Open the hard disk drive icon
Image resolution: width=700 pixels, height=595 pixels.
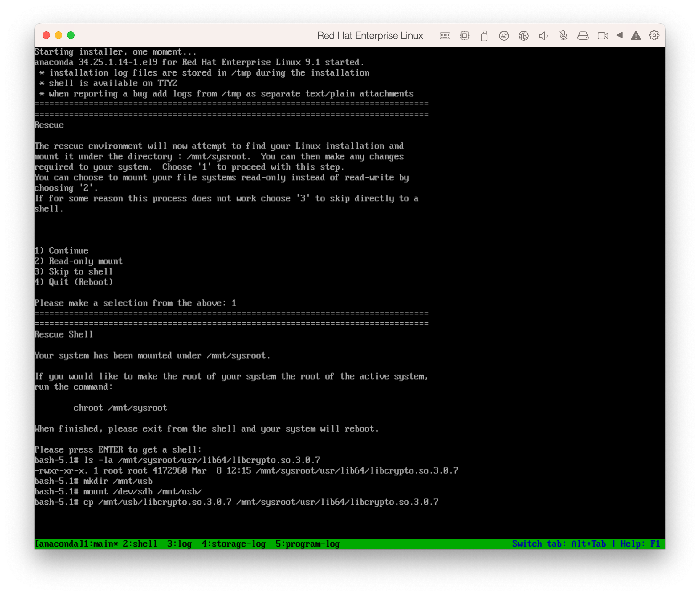(583, 36)
